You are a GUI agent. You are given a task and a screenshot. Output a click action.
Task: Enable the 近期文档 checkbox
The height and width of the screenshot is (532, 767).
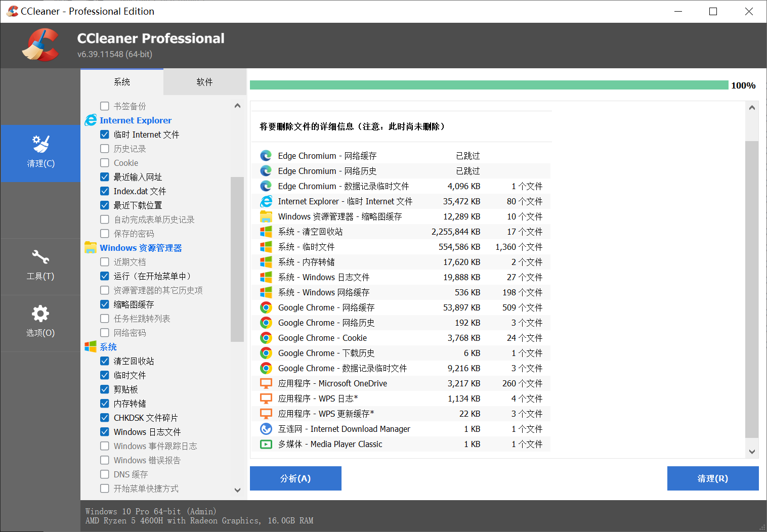coord(105,262)
